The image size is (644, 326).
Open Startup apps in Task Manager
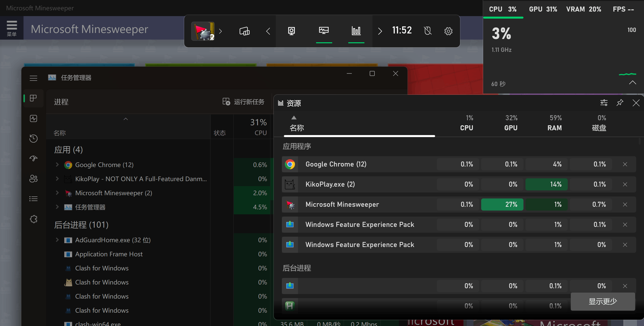[33, 158]
